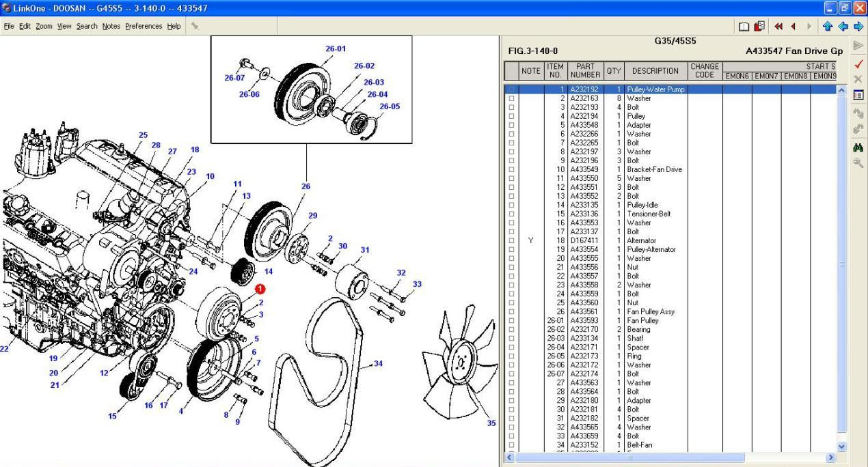Image resolution: width=868 pixels, height=467 pixels.
Task: Tick checkbox for Fan Pulley Assy row
Action: [511, 311]
